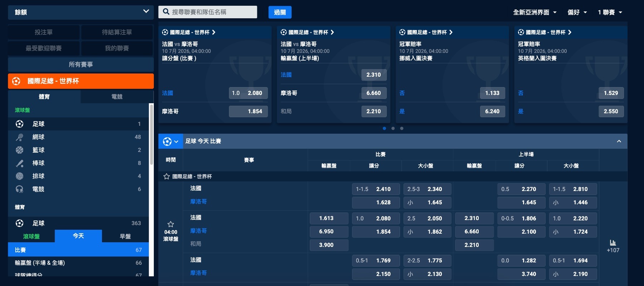Click football icon on 輸贏盤 (上半場) card
Image resolution: width=644 pixels, height=286 pixels.
[x=284, y=32]
